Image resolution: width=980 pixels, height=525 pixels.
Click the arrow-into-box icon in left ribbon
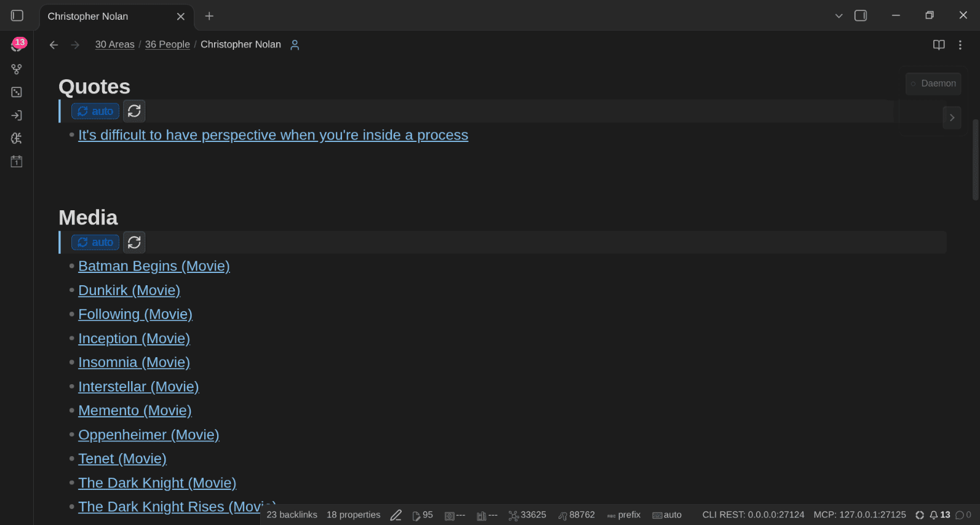tap(17, 115)
